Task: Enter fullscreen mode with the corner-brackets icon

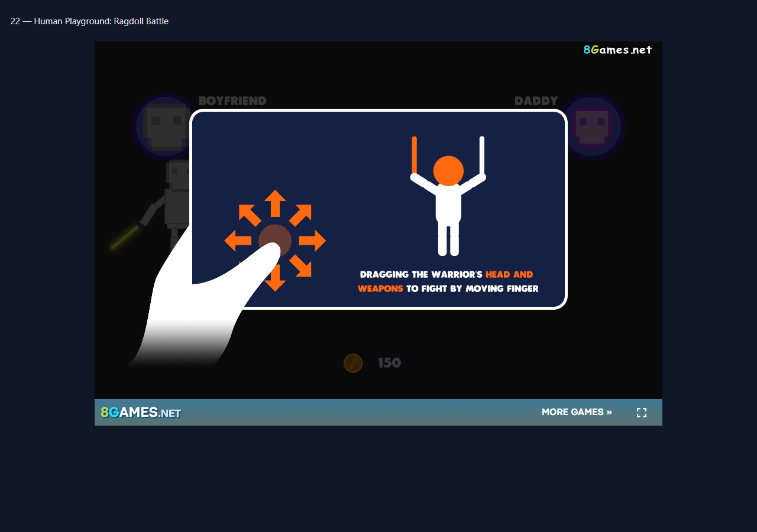Action: (642, 413)
